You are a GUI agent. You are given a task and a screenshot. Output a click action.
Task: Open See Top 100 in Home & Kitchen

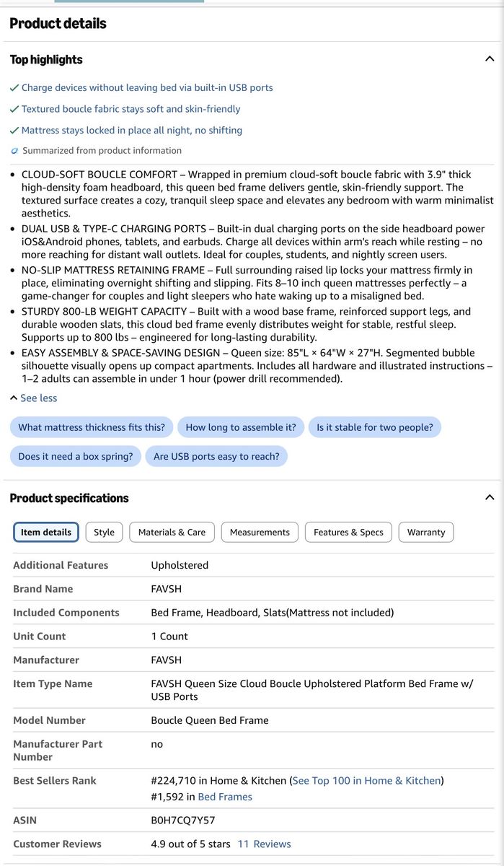(366, 780)
